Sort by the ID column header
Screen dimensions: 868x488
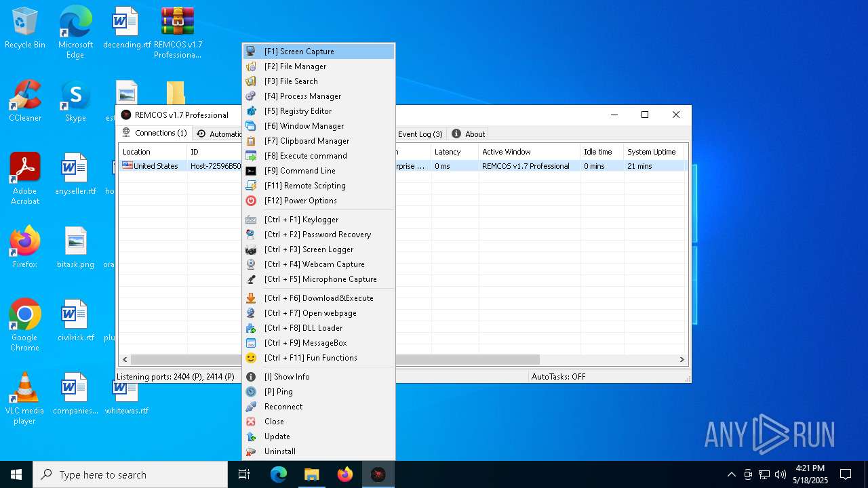(214, 152)
